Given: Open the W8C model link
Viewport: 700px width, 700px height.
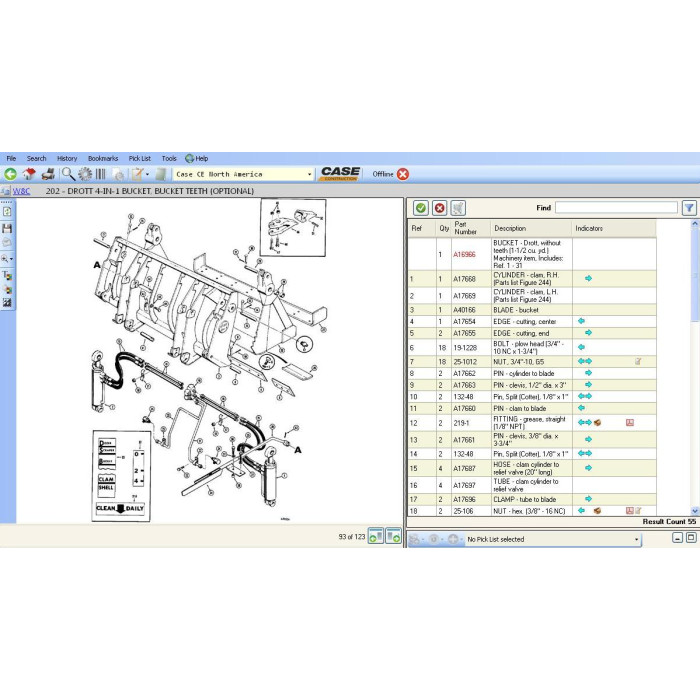Looking at the screenshot, I should point(21,191).
